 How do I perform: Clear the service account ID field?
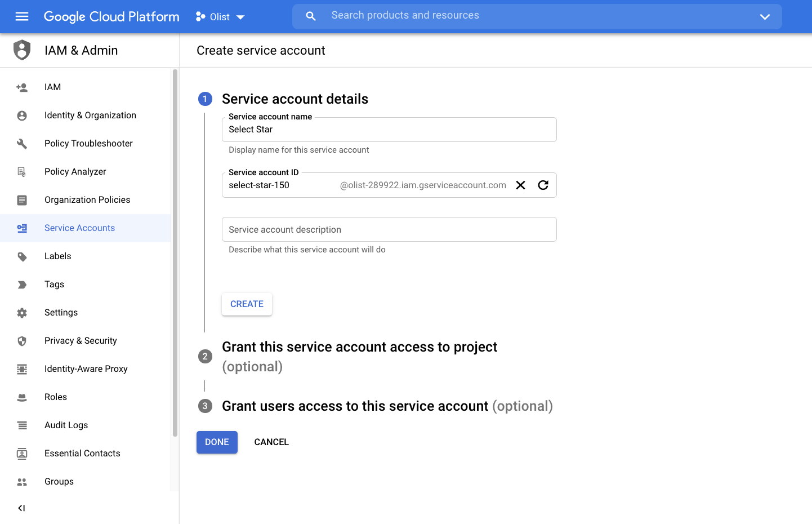(521, 185)
